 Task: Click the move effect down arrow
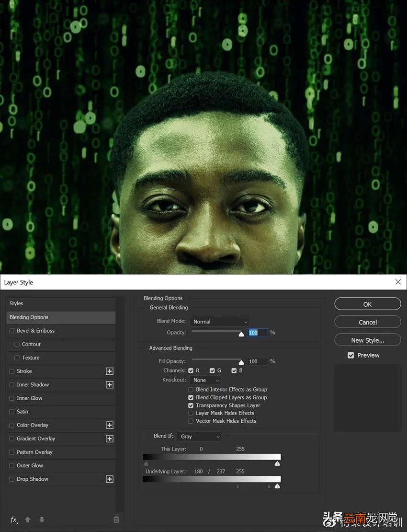tap(42, 520)
